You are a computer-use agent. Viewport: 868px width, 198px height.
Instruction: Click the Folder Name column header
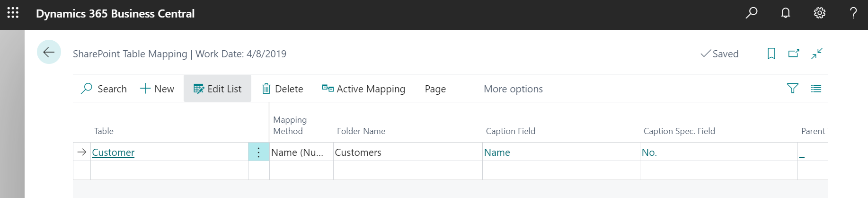pos(361,131)
